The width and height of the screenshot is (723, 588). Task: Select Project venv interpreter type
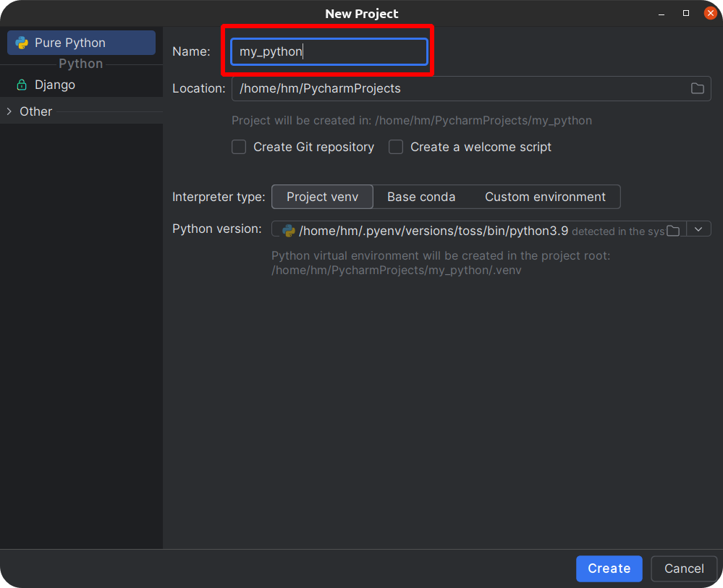[322, 197]
